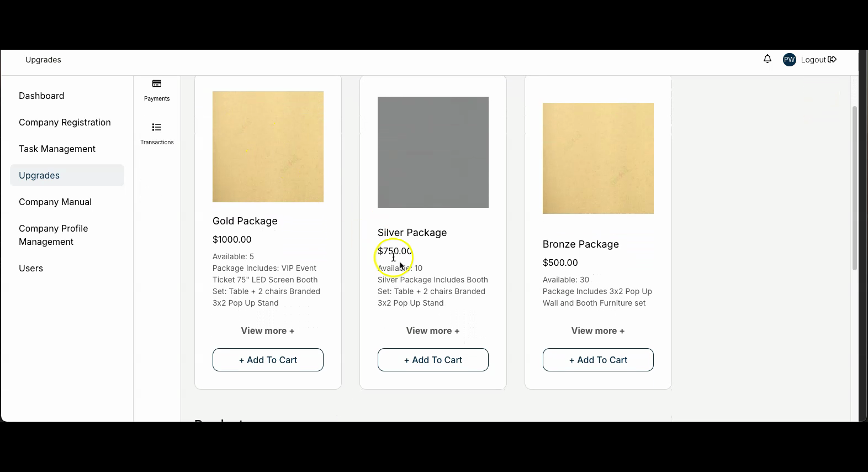Open the Users section
The image size is (868, 472).
click(x=31, y=268)
